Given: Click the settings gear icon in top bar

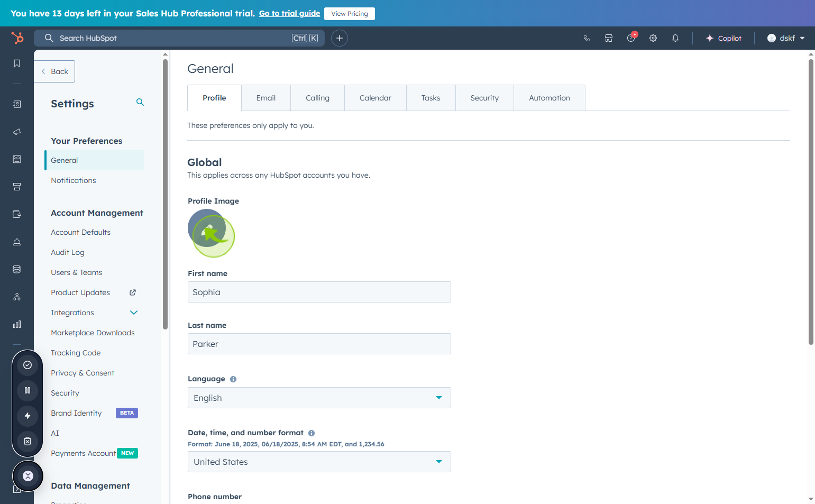Looking at the screenshot, I should point(653,38).
